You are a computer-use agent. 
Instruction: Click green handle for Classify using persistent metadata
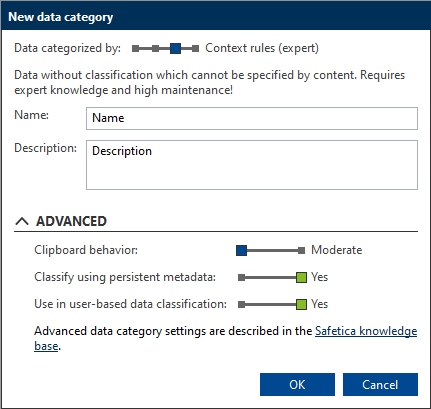coord(301,277)
